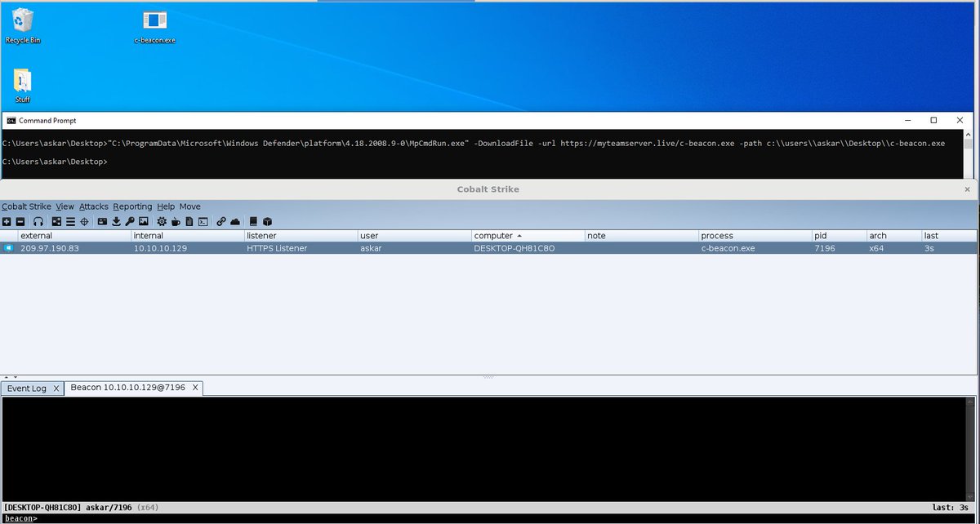Disconnect from team server (minus icon)
Viewport: 980px width, 524px height.
[x=20, y=221]
